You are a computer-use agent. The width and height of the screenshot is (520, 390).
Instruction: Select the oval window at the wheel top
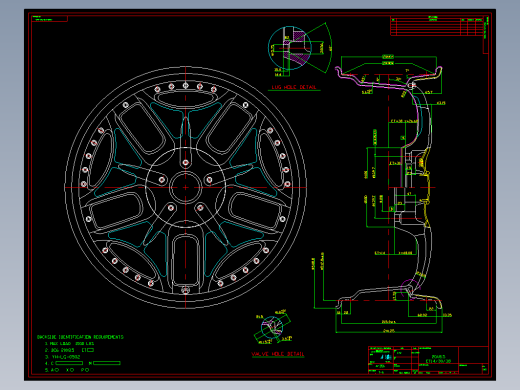[186, 98]
